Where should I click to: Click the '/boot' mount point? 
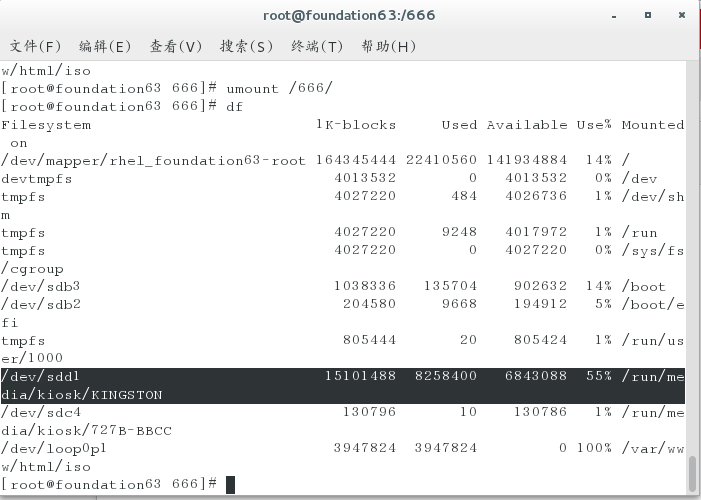pyautogui.click(x=644, y=287)
